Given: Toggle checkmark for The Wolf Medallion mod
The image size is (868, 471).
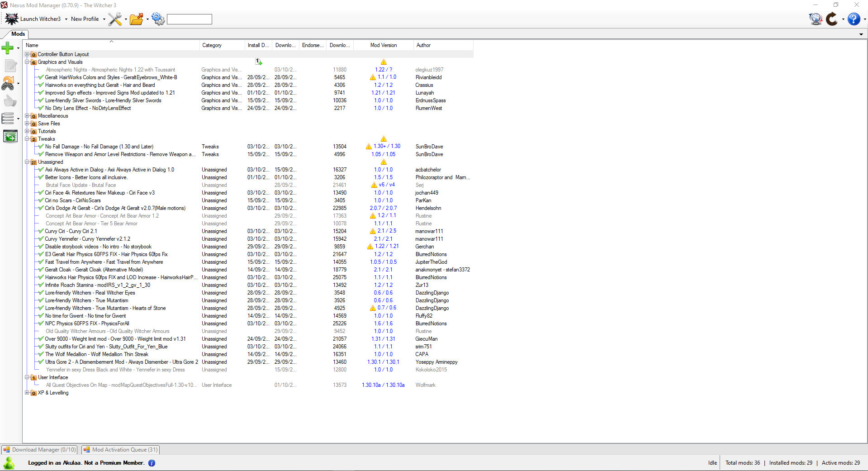Looking at the screenshot, I should click(41, 354).
